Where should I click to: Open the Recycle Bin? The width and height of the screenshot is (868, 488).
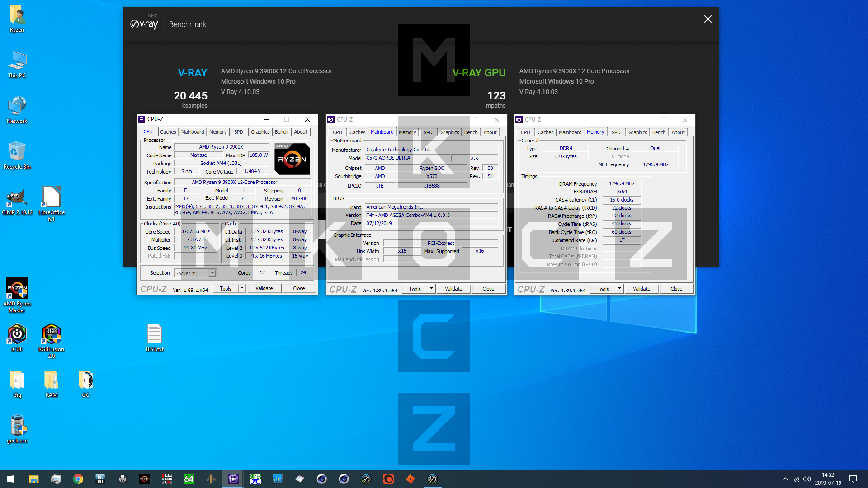(17, 156)
